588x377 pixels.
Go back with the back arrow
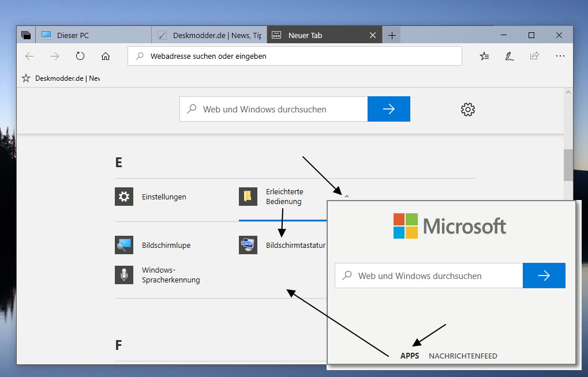[29, 56]
